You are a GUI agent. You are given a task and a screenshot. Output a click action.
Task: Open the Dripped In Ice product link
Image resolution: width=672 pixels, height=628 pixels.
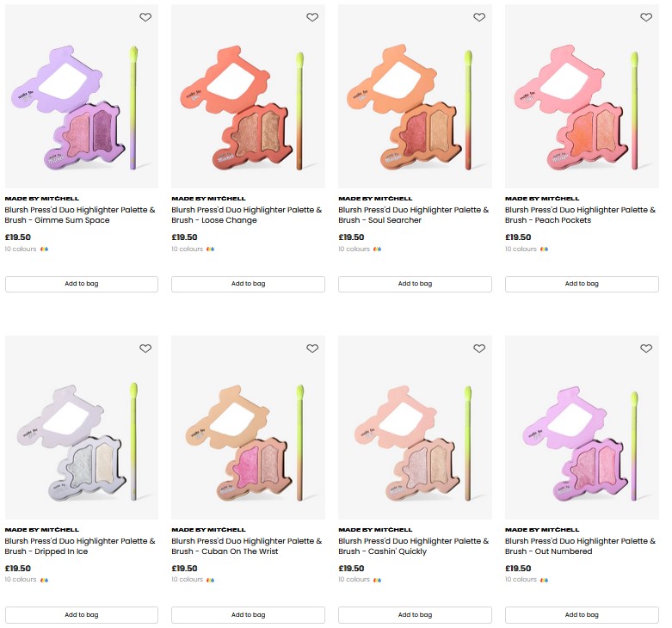pos(81,546)
